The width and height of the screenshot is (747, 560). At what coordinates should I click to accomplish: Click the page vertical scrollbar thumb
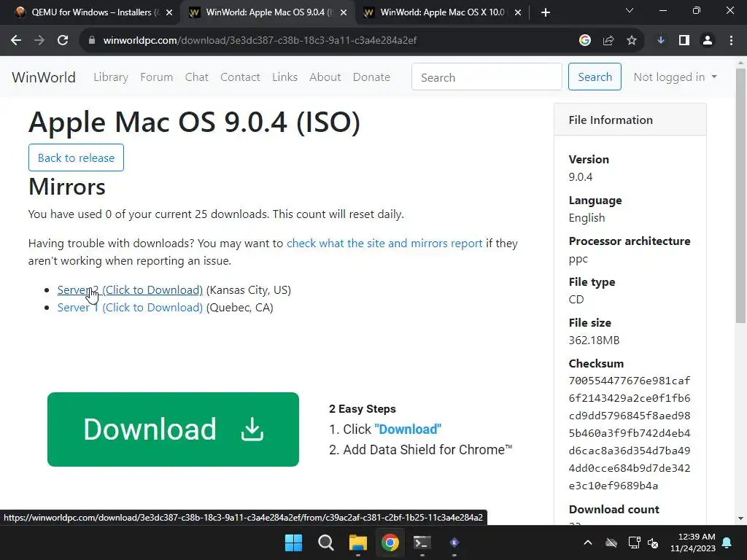pos(741,195)
